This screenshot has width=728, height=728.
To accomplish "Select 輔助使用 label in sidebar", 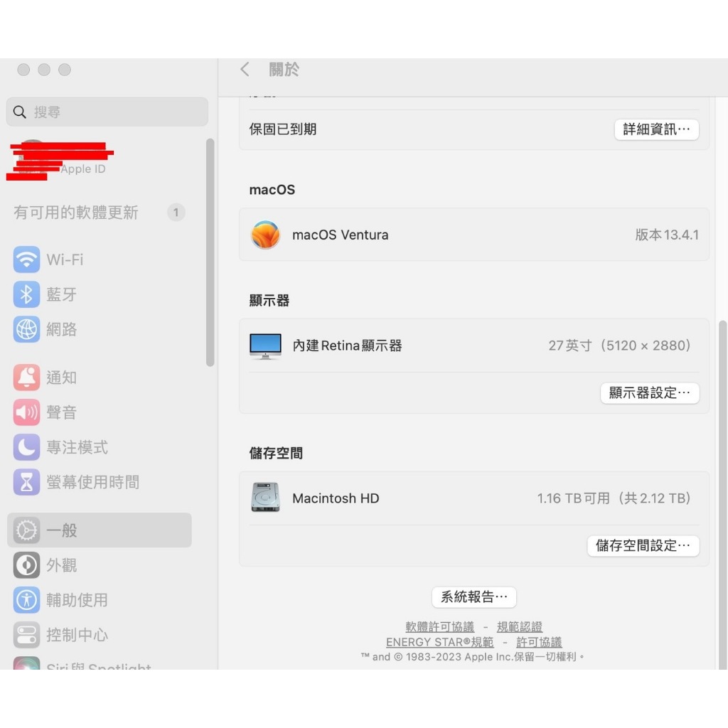I will point(77,600).
